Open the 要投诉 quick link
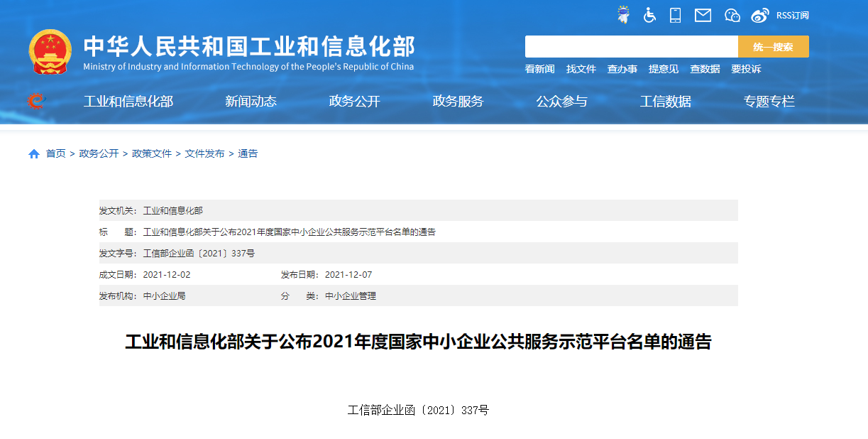The image size is (868, 439). point(745,69)
